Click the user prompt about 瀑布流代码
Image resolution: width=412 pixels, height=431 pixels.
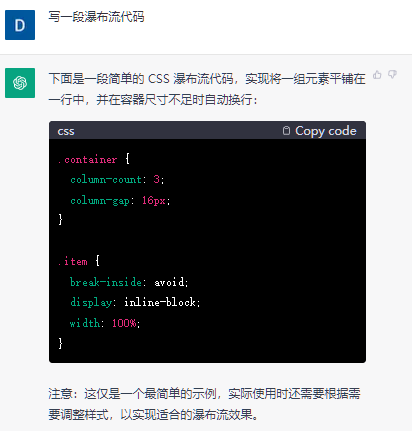pos(96,17)
